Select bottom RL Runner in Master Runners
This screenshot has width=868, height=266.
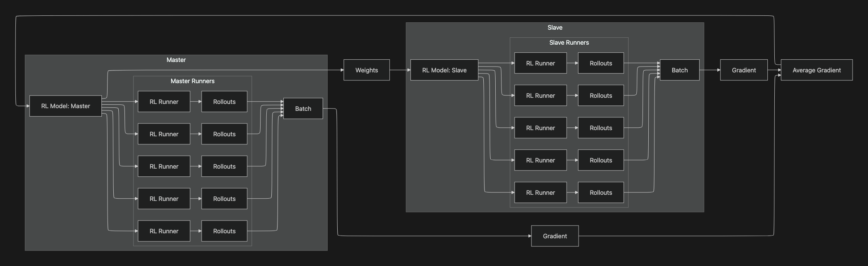click(x=164, y=231)
